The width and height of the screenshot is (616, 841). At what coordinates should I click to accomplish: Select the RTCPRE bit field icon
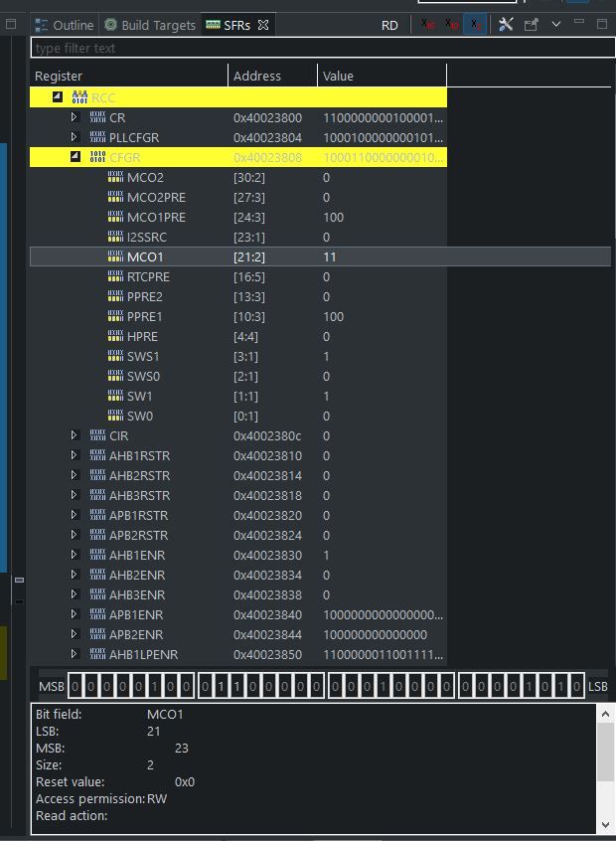click(115, 275)
